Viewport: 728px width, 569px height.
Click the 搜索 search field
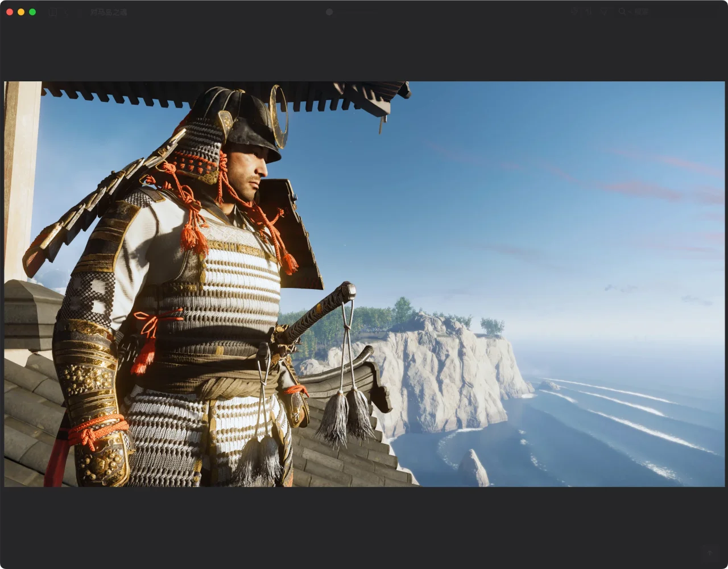[x=642, y=11]
